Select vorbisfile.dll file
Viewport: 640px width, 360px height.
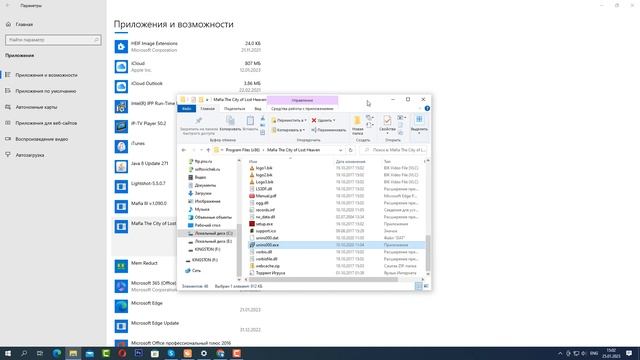point(267,259)
